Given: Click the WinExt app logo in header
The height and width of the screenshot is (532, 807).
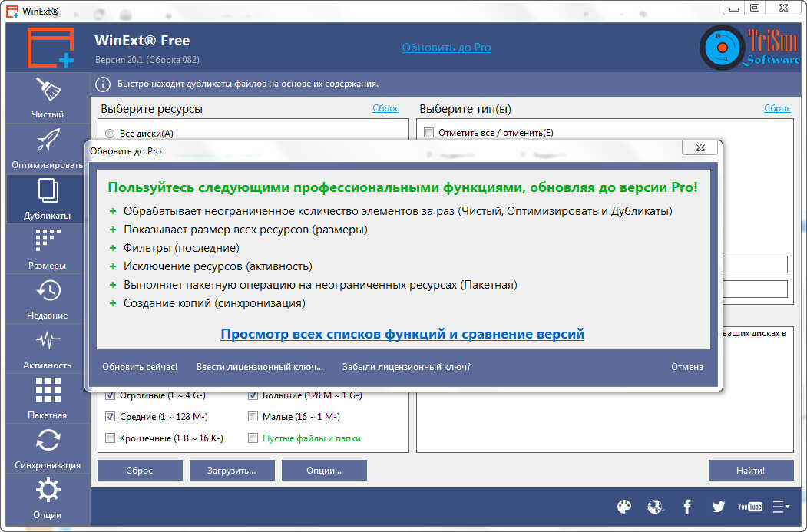Looking at the screenshot, I should (x=51, y=48).
